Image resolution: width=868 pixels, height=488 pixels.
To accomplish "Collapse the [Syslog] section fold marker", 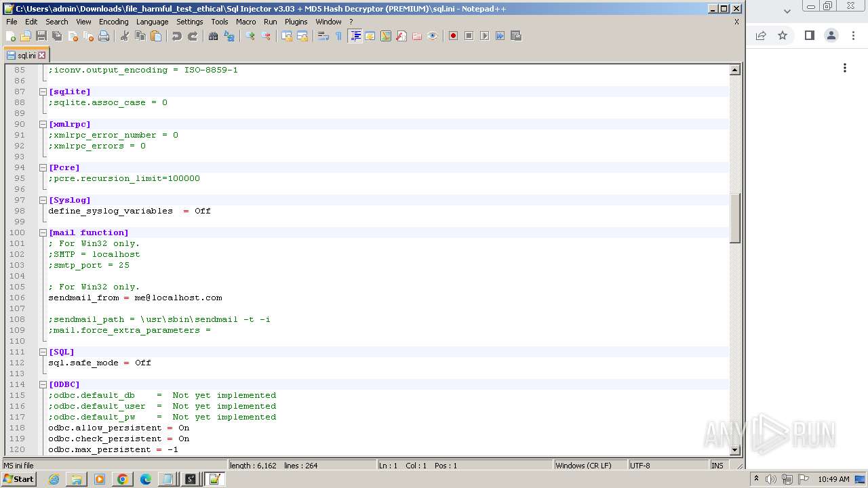I will [x=43, y=200].
